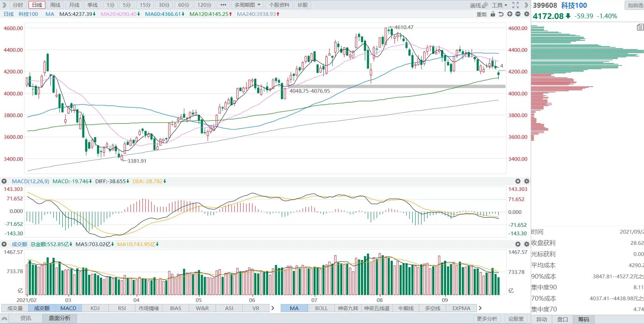Image resolution: width=644 pixels, height=324 pixels.
Task: Enable the KDJ indicator
Action: tap(95, 308)
